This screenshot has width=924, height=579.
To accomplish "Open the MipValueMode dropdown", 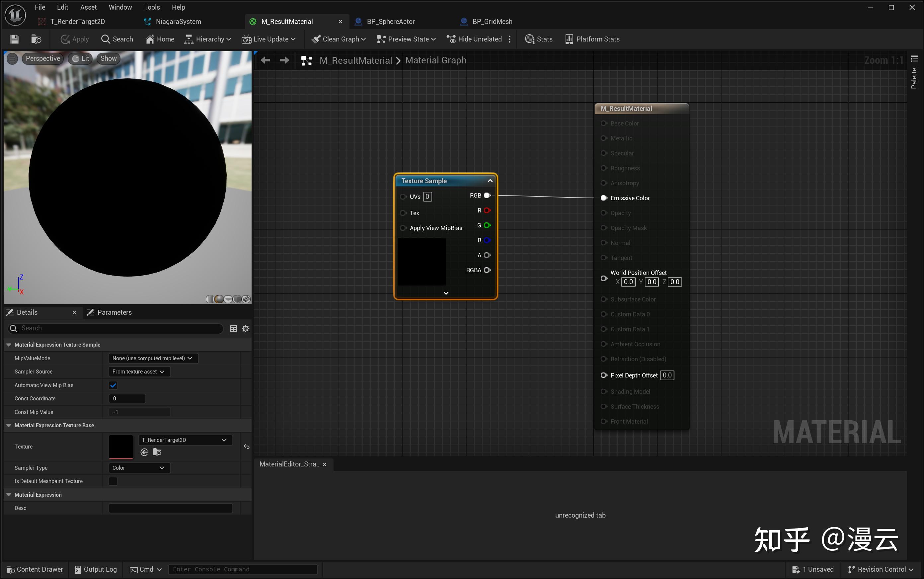I will [152, 358].
